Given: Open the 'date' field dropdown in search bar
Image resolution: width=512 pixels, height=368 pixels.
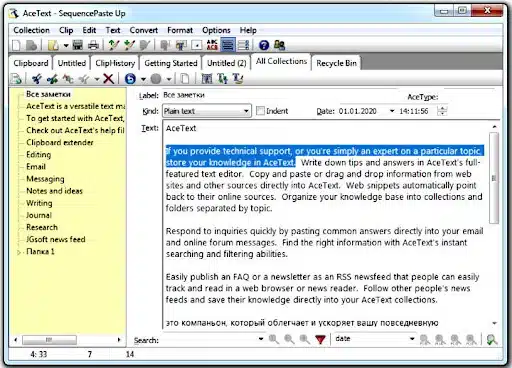Looking at the screenshot, I should pos(412,339).
